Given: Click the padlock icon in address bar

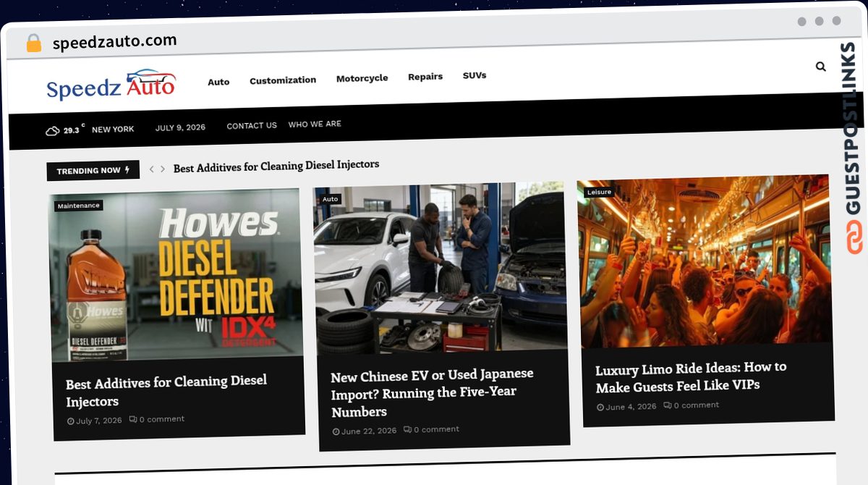Looking at the screenshot, I should [33, 43].
